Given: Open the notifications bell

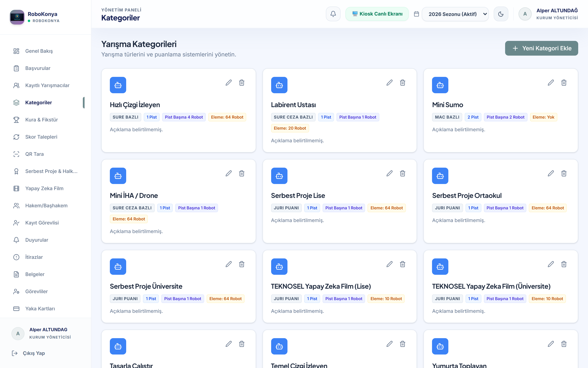Looking at the screenshot, I should (x=333, y=14).
